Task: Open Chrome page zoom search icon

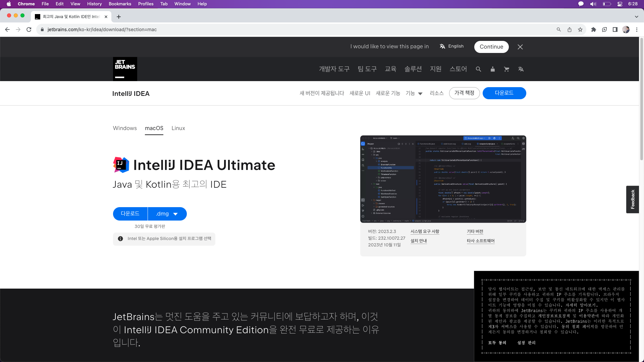Action: tap(559, 29)
